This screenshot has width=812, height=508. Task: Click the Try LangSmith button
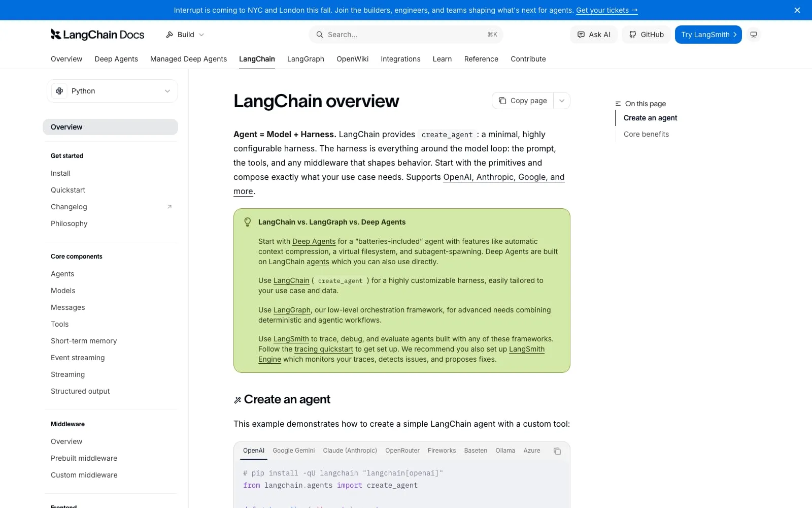(x=708, y=35)
